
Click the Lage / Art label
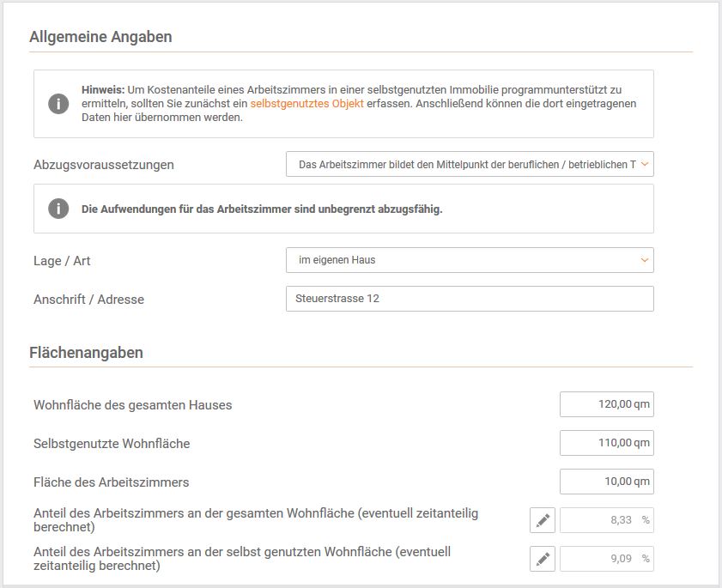pos(62,261)
